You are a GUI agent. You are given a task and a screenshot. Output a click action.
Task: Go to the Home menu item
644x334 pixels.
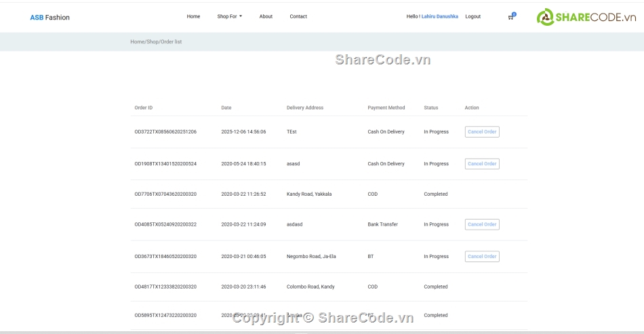193,16
